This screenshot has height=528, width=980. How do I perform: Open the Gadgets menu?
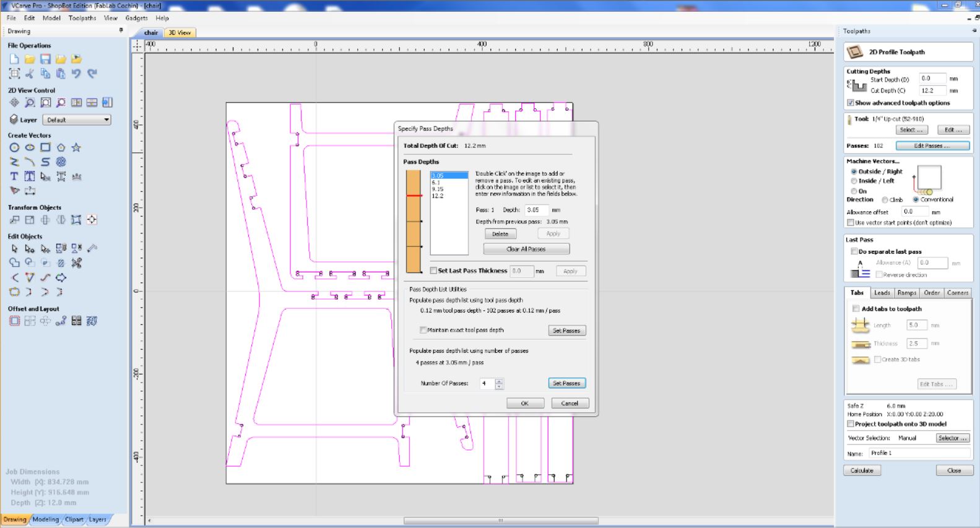137,18
